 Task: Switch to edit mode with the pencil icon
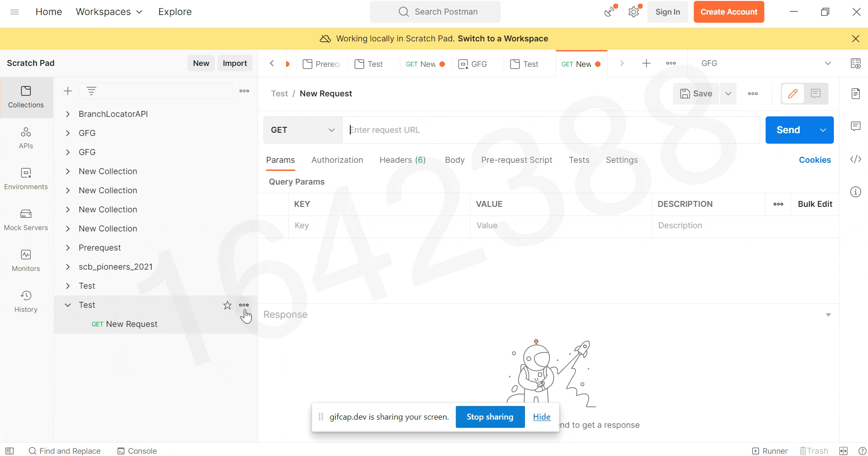click(x=793, y=94)
